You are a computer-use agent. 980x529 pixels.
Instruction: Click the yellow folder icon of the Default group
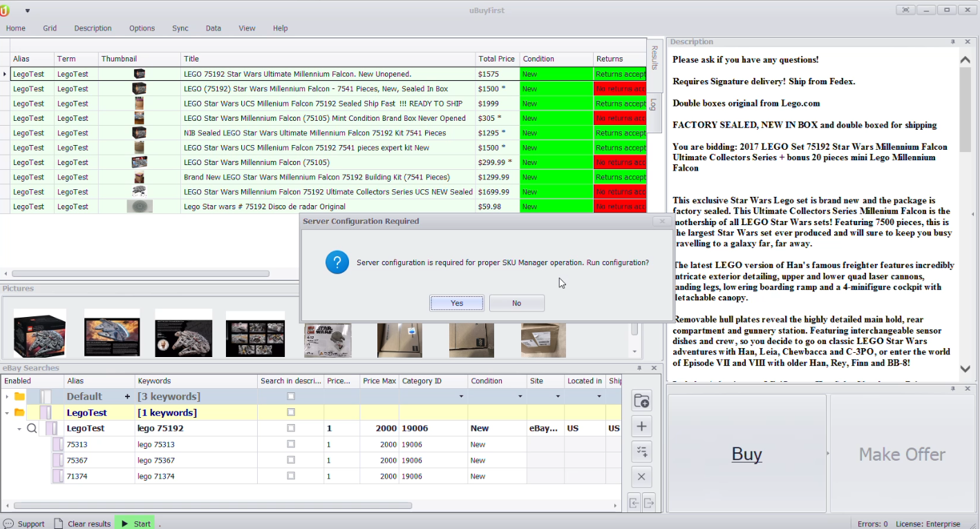(x=19, y=396)
